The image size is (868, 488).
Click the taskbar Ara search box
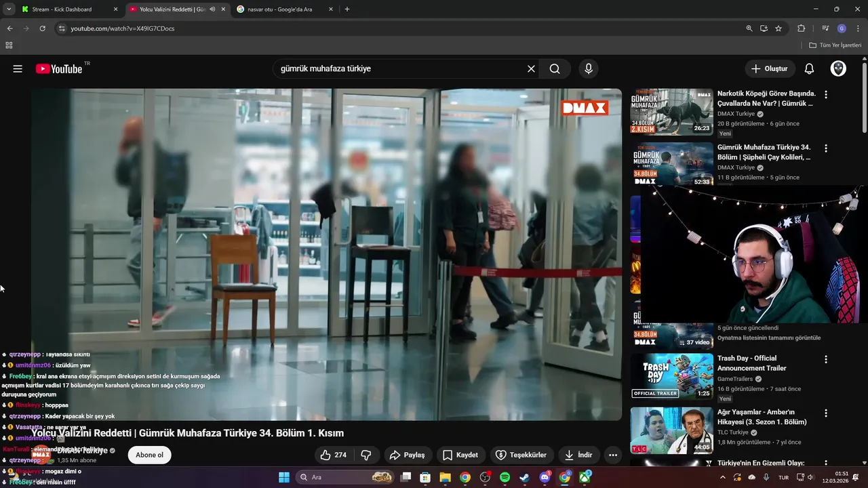[346, 477]
